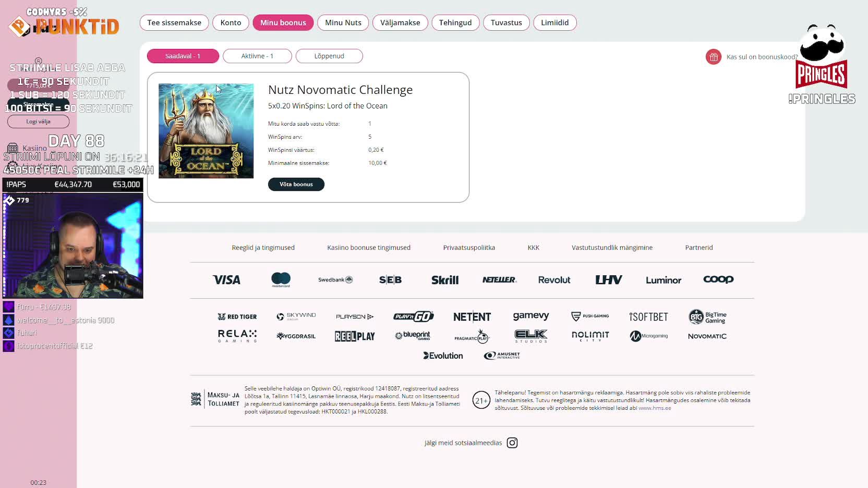Show Lõppenud finished bonuses
Screen dimensions: 868x488
click(329, 56)
